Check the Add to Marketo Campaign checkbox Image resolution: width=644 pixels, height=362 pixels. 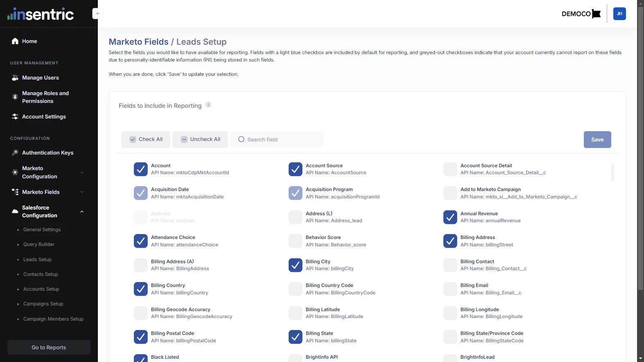pyautogui.click(x=450, y=193)
